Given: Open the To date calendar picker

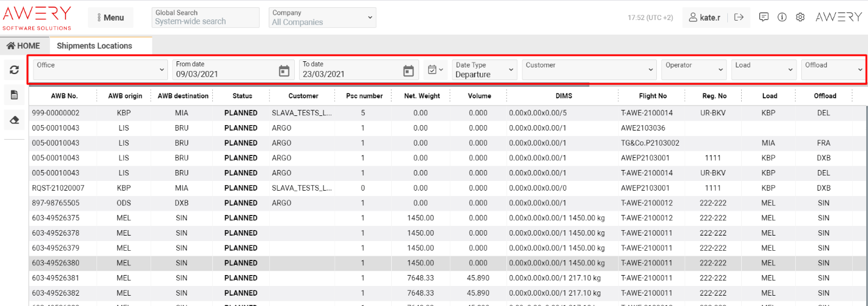Looking at the screenshot, I should (409, 70).
